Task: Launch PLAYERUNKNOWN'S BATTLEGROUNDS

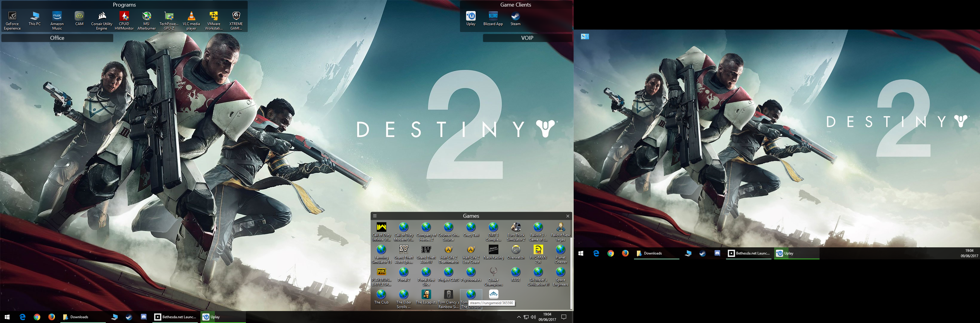Action: pyautogui.click(x=381, y=271)
